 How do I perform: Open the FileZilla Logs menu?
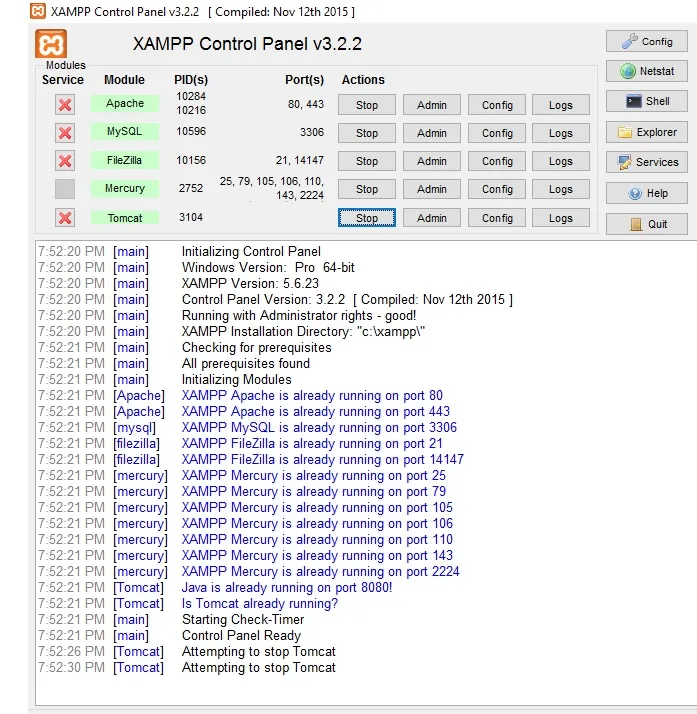(561, 161)
